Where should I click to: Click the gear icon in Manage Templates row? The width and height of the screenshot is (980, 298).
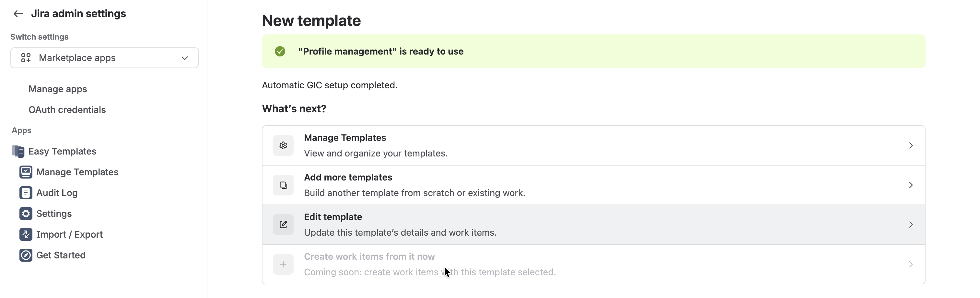[283, 145]
